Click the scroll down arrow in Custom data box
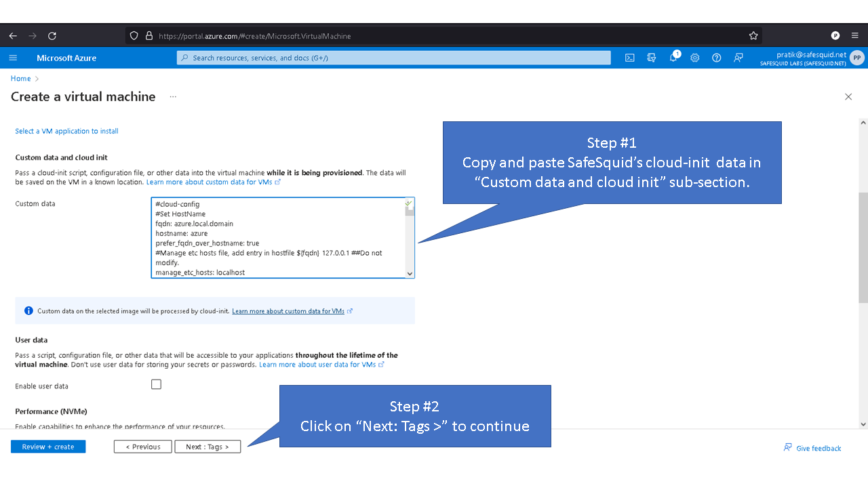 click(x=410, y=273)
